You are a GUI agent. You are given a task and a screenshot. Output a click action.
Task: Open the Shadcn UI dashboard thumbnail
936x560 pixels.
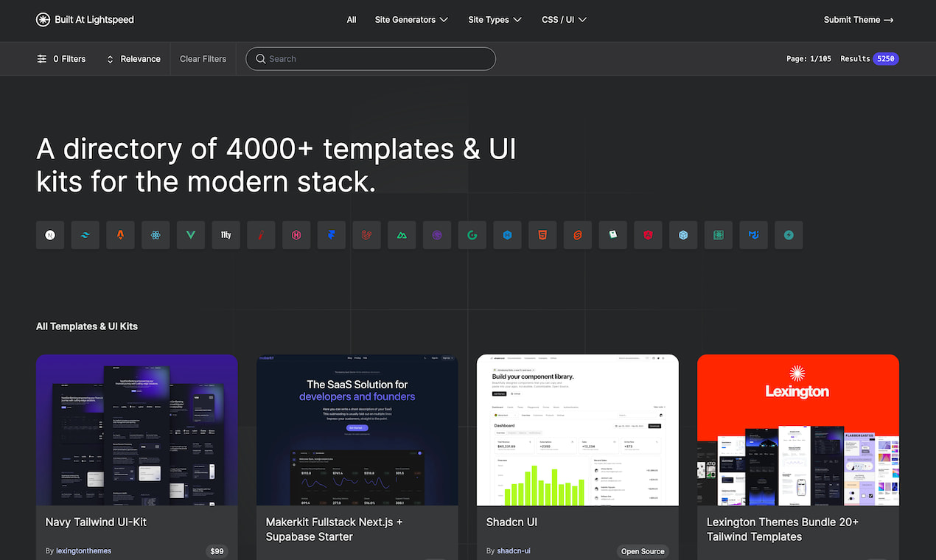coord(578,430)
